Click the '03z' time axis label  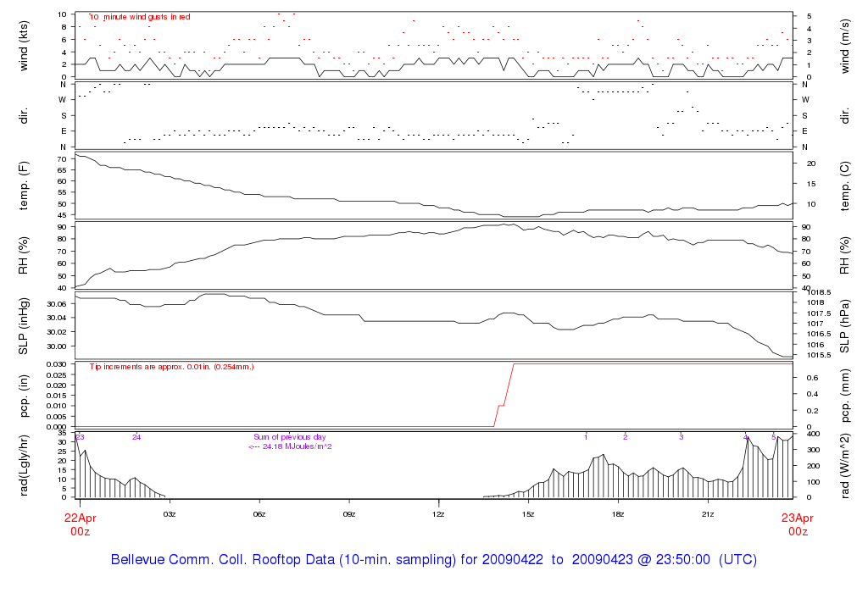pyautogui.click(x=170, y=514)
